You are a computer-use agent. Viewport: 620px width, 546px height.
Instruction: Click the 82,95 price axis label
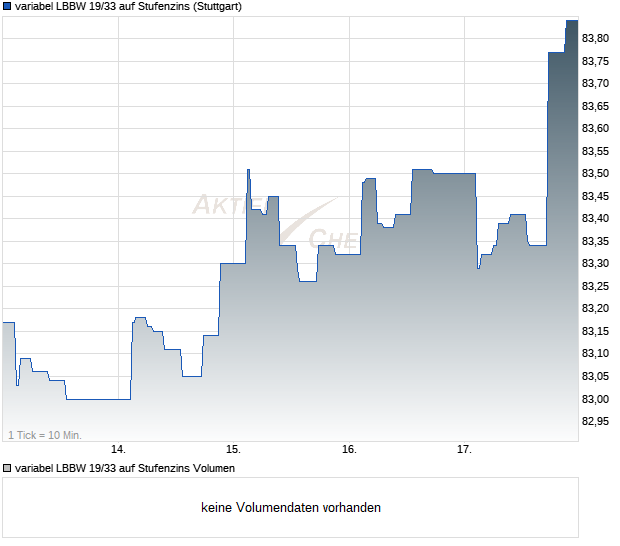click(x=595, y=421)
